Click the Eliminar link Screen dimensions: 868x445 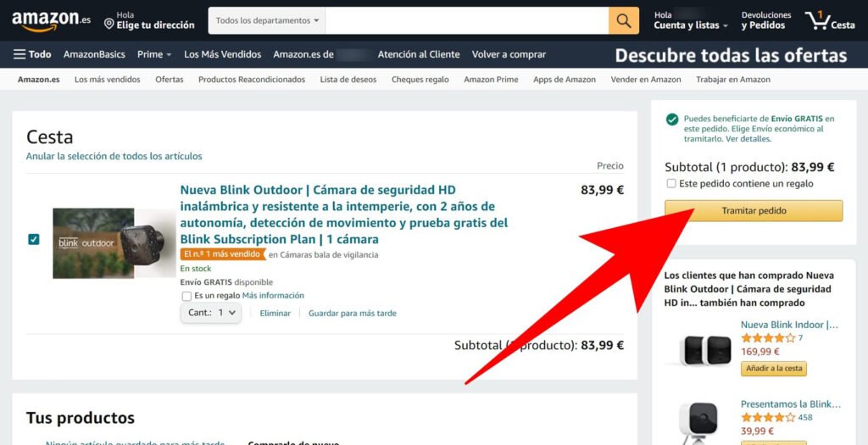275,314
